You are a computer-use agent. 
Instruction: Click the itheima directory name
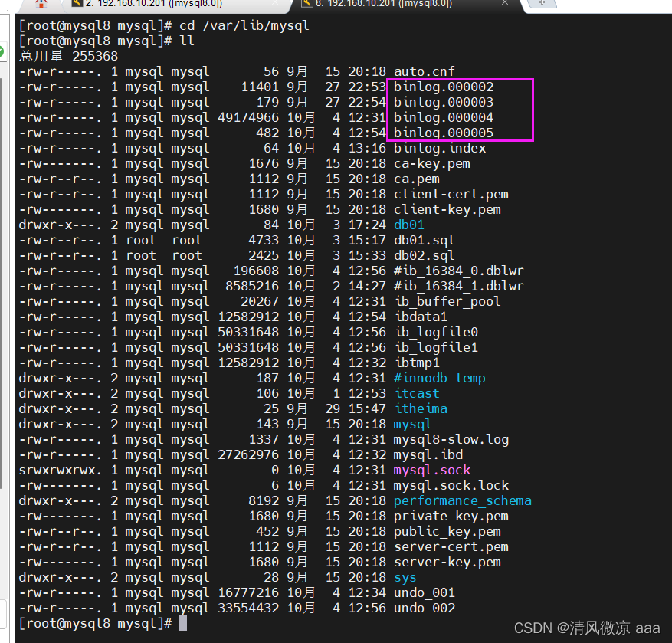pos(421,409)
